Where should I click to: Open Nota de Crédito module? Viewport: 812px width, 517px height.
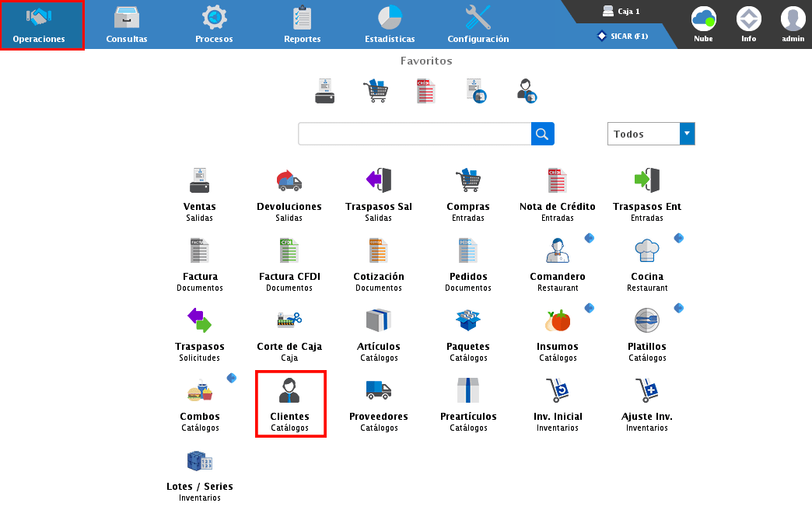click(x=558, y=182)
